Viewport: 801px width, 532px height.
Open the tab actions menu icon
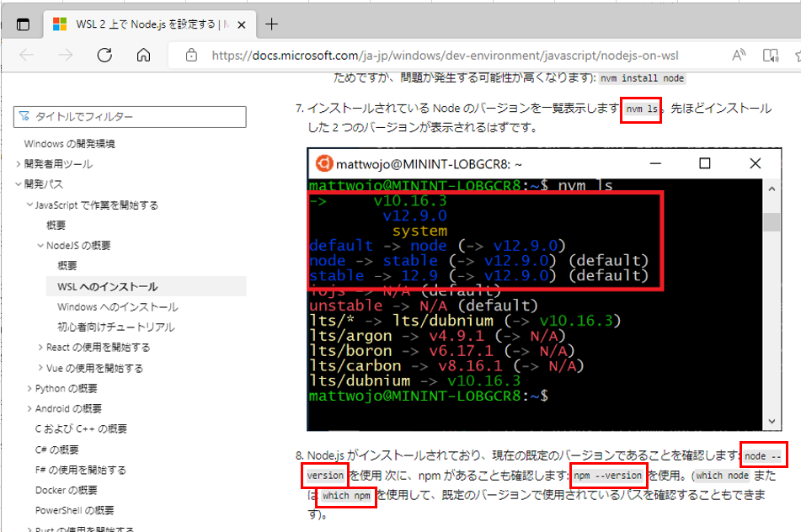point(23,24)
